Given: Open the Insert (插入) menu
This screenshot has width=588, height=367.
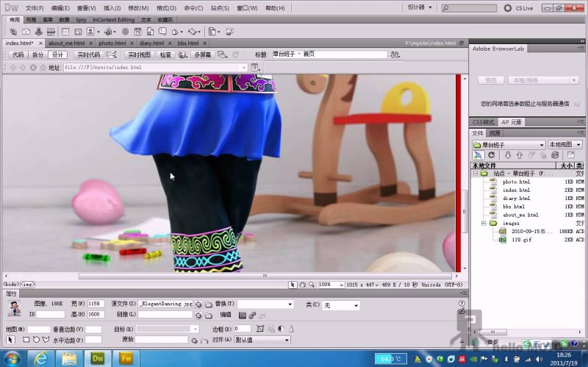Looking at the screenshot, I should pos(112,7).
